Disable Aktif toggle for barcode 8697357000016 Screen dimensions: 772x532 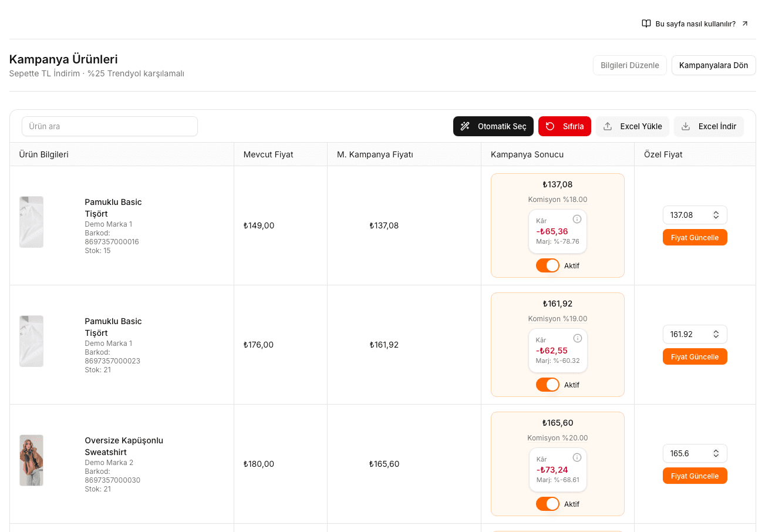[548, 265]
